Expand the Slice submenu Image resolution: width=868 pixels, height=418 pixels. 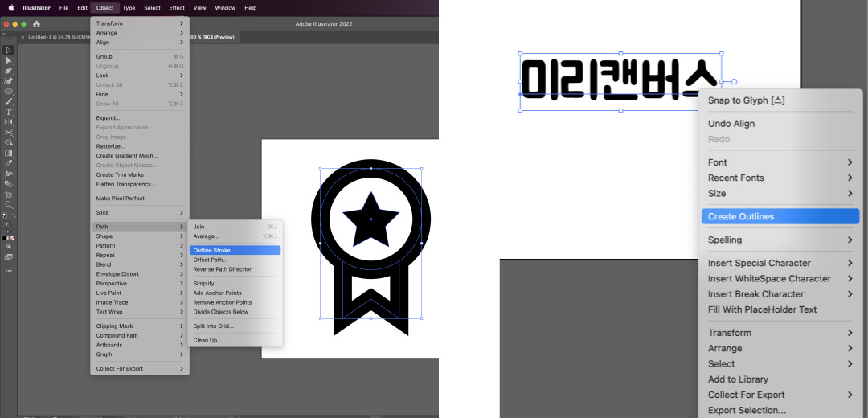pos(140,212)
